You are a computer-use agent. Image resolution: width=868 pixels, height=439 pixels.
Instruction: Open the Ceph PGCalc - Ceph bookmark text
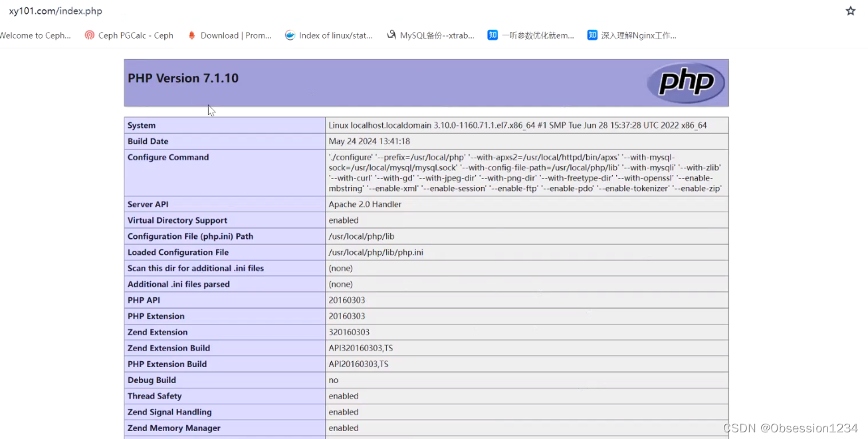click(x=136, y=36)
